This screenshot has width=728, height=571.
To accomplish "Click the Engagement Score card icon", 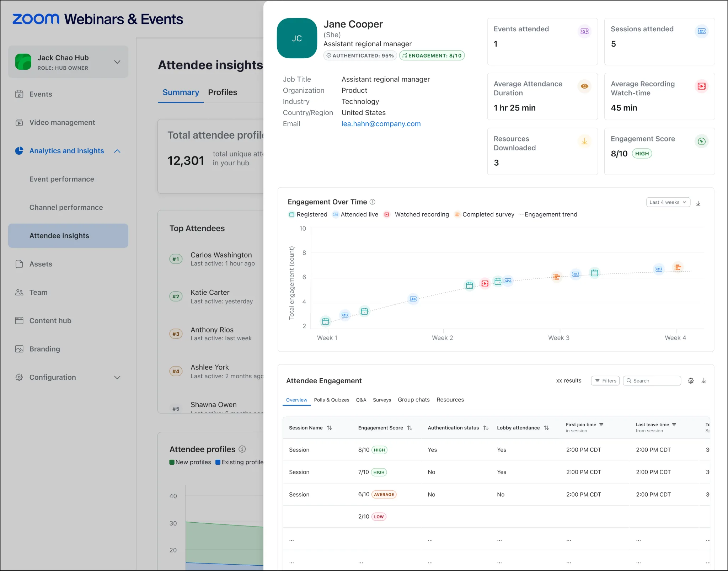I will pos(701,142).
